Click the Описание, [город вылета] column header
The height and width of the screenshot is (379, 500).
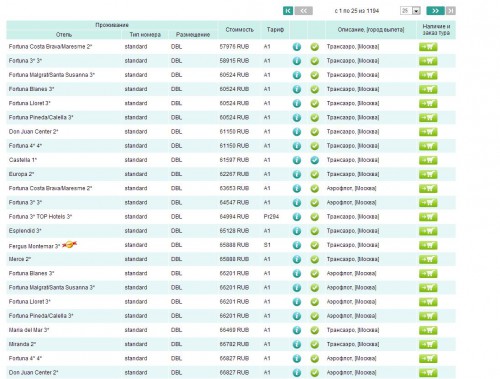(371, 30)
